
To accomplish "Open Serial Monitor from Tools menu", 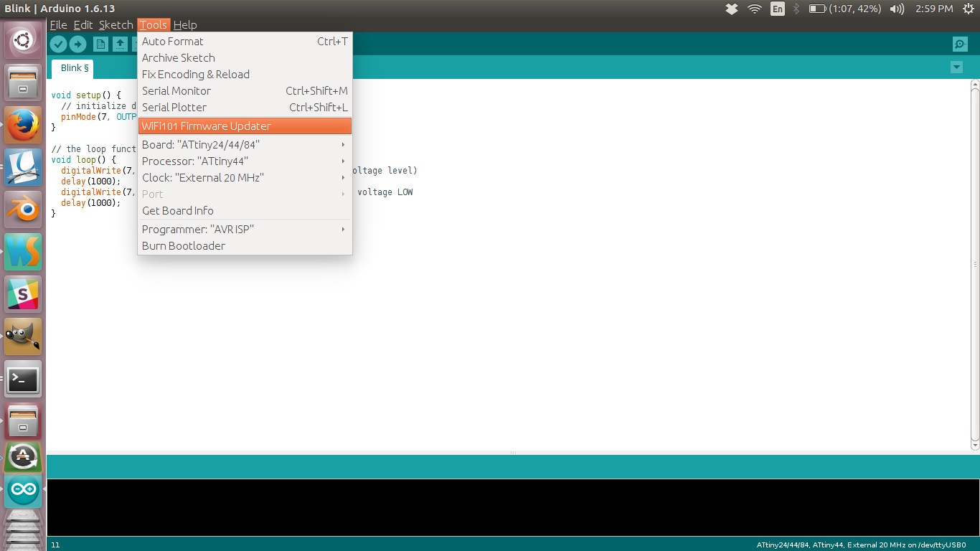I will pyautogui.click(x=245, y=91).
